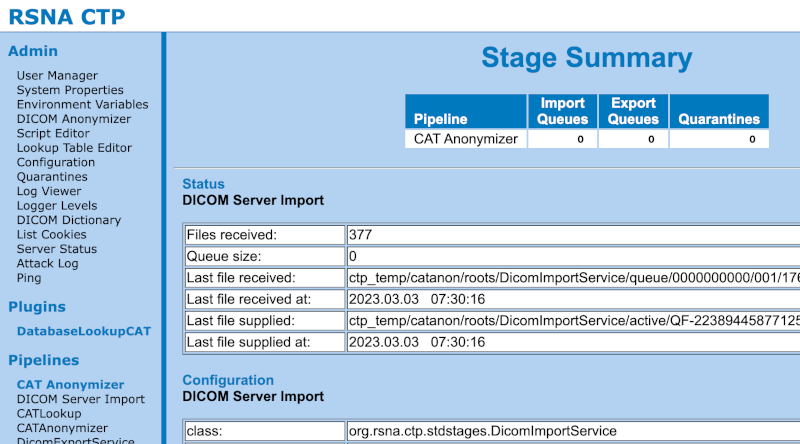Go to Environment Variables
This screenshot has width=800, height=444.
point(82,105)
